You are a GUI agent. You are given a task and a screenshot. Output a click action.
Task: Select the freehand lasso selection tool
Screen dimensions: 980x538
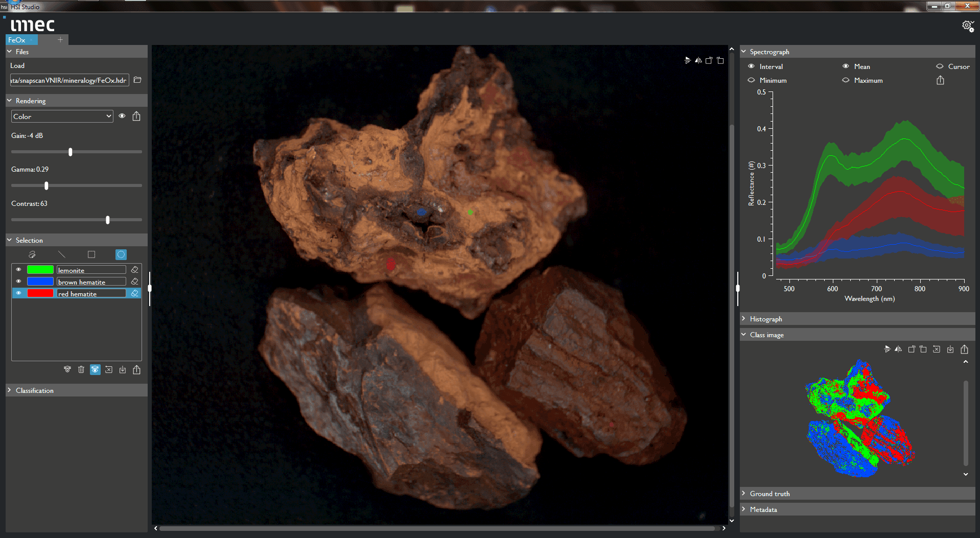click(x=32, y=254)
